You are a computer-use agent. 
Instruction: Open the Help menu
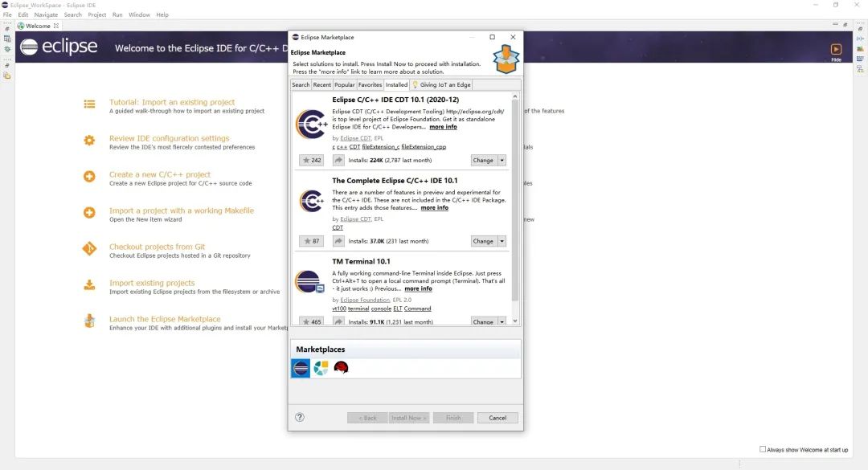pyautogui.click(x=162, y=15)
